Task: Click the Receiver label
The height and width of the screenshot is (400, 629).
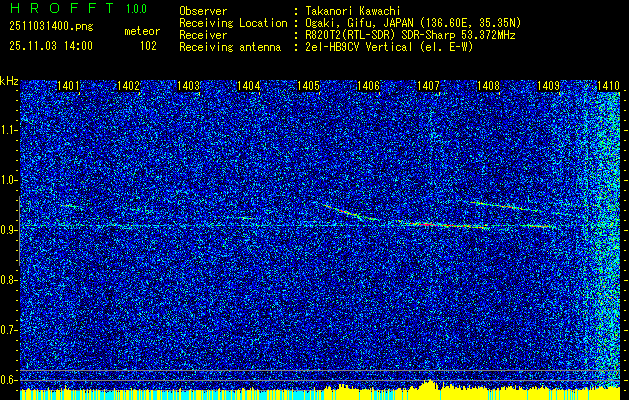Action: pyautogui.click(x=203, y=35)
